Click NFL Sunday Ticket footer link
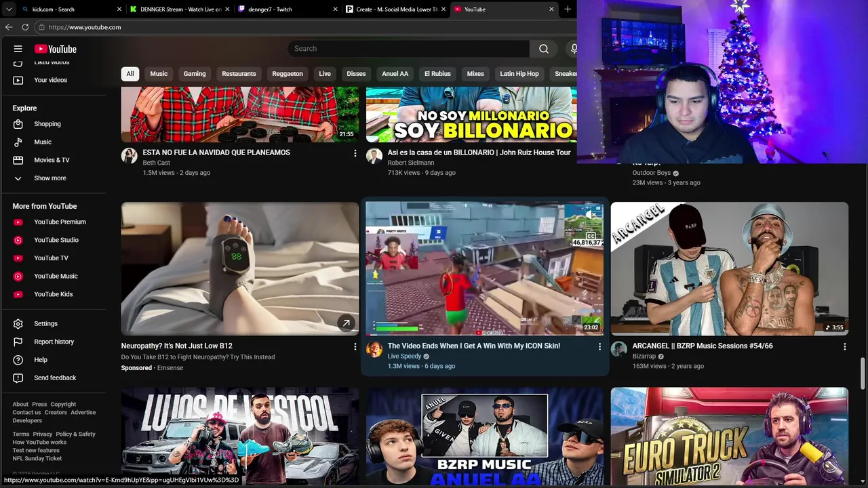Viewport: 868px width, 488px height. click(x=37, y=458)
